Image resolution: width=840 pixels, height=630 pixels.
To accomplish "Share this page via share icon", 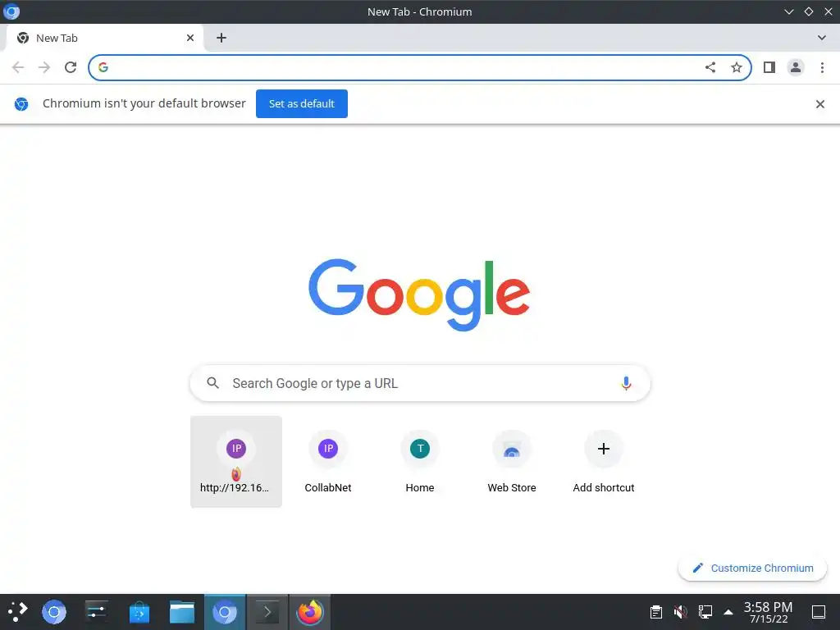I will click(x=710, y=67).
